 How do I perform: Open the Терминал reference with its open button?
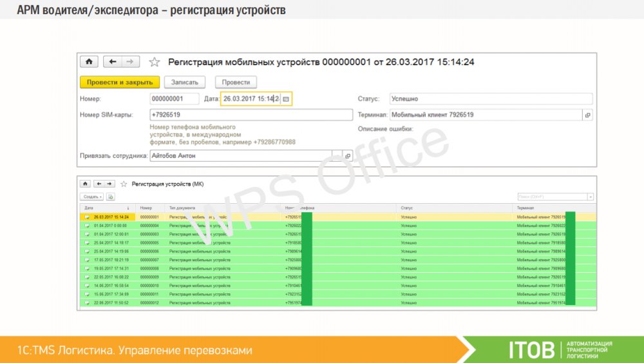point(587,115)
